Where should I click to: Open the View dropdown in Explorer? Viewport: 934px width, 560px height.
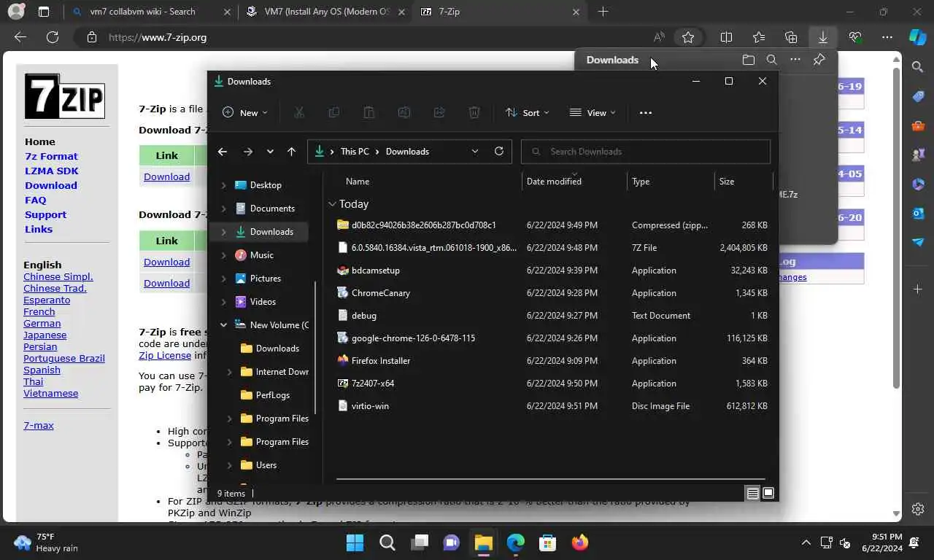coord(593,112)
